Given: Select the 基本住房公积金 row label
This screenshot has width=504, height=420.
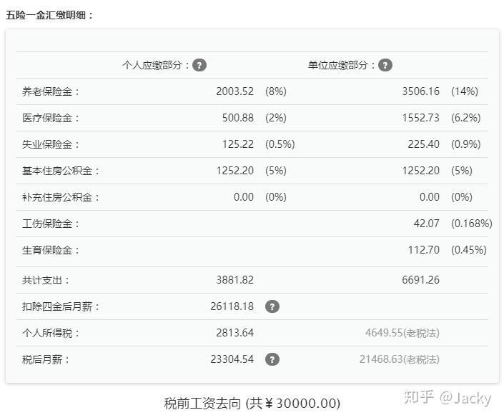Looking at the screenshot, I should point(61,171).
